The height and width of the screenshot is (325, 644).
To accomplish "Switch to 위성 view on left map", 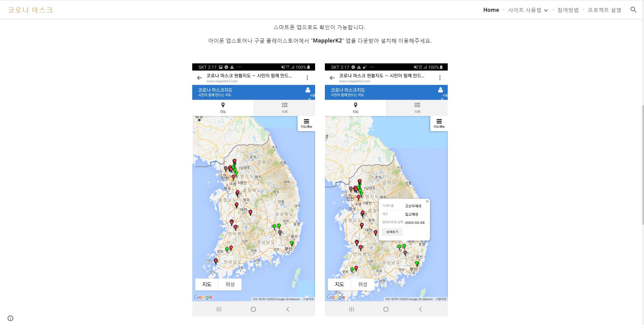I will coord(230,284).
